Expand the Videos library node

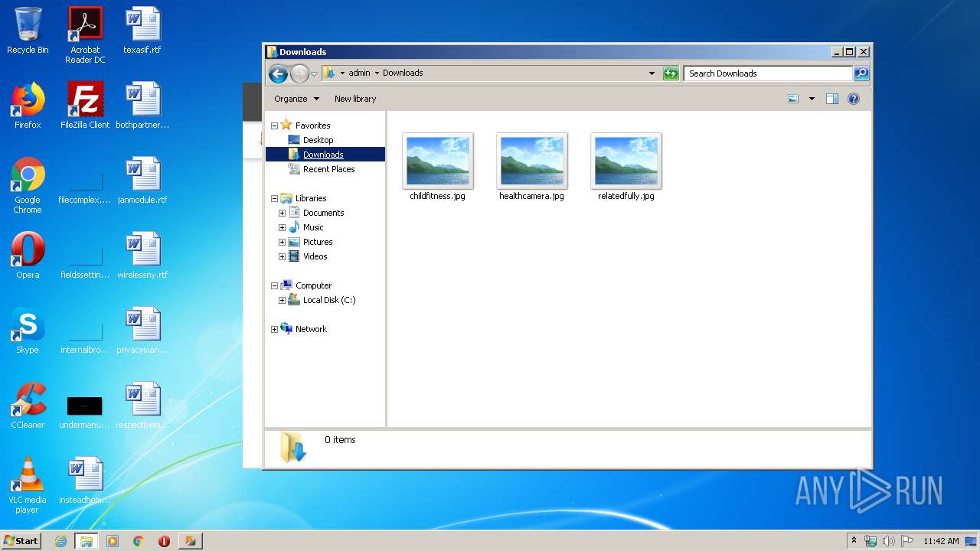point(282,256)
